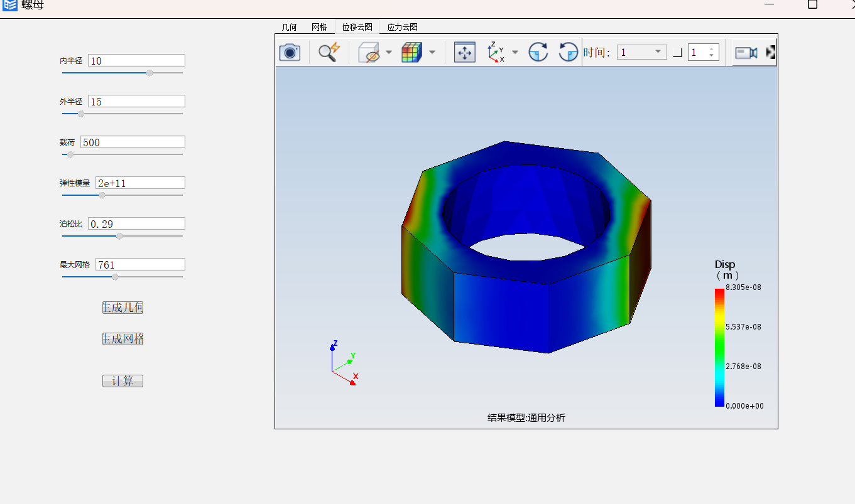Select the 位移云图 tab
The height and width of the screenshot is (504, 855).
point(357,27)
